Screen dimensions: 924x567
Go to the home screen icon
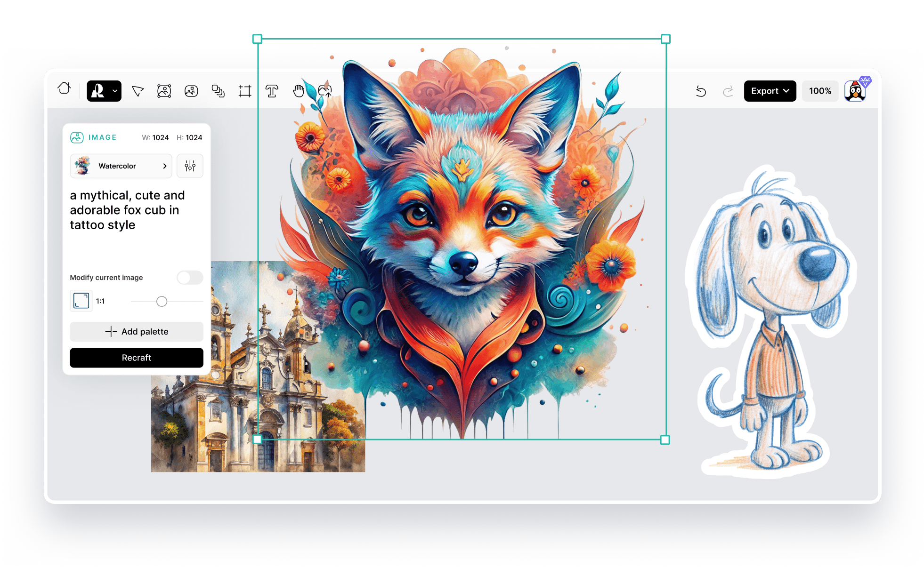(65, 89)
